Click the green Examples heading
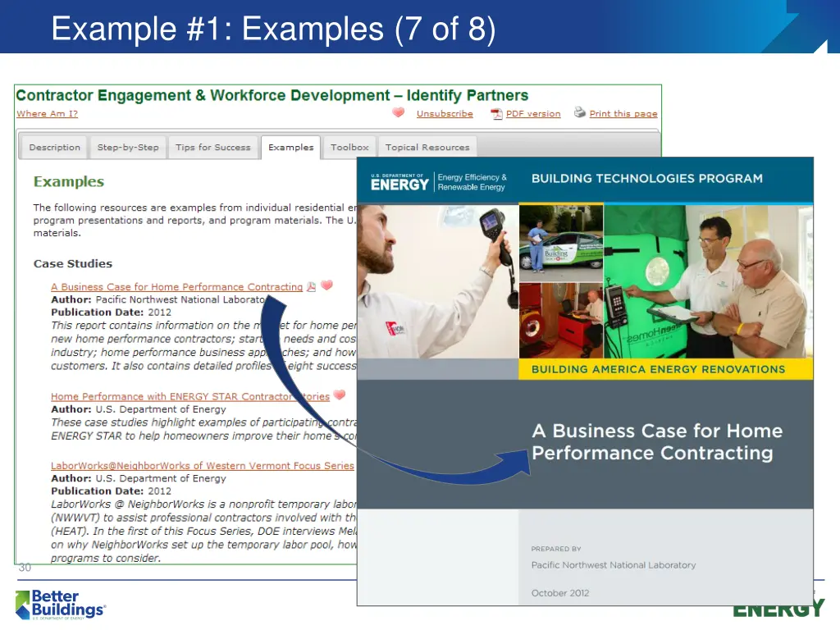 [x=69, y=181]
